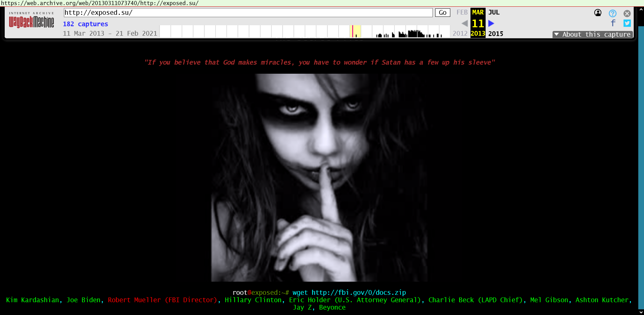This screenshot has height=315, width=644.
Task: Click the woman's shushing photo
Action: coord(319,177)
